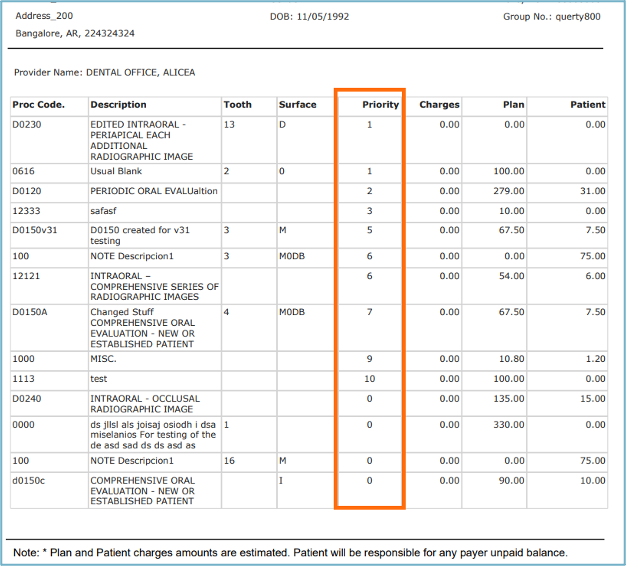Select the Surface column header
The image size is (626, 566).
point(297,104)
